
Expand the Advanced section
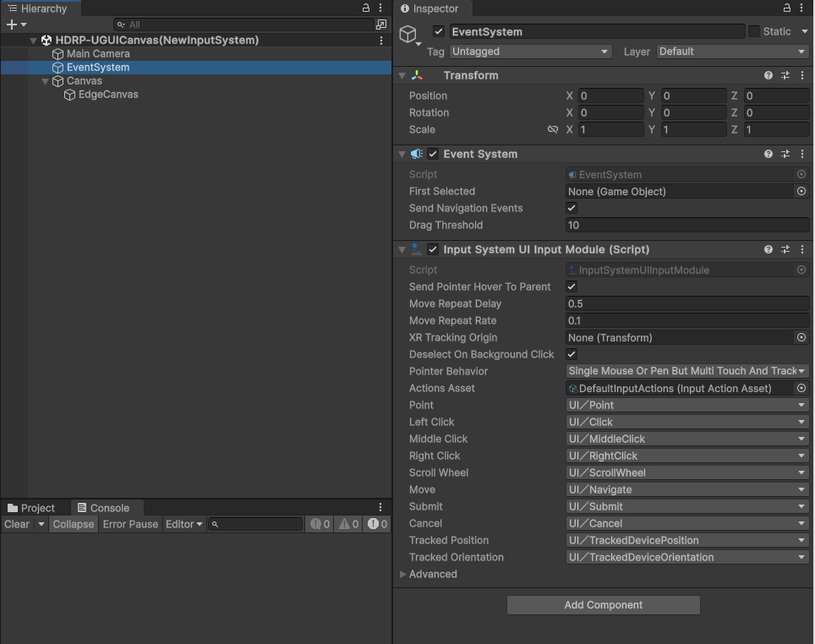403,575
